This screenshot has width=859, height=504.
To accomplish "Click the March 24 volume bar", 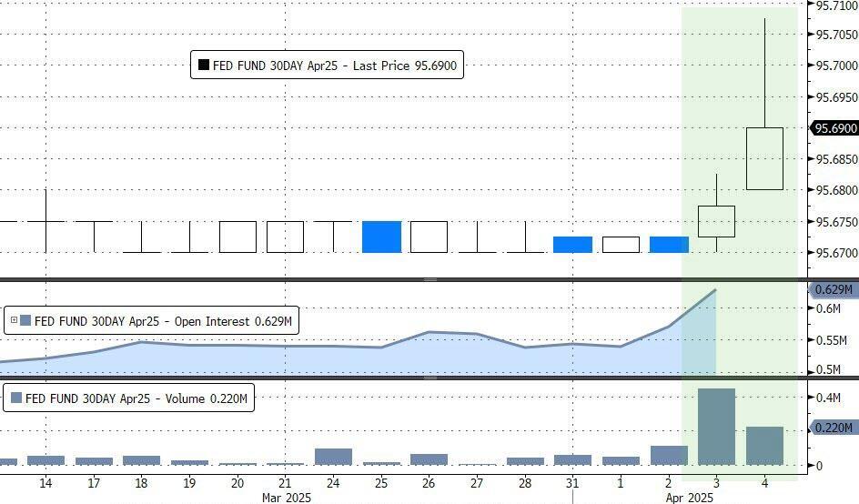I will point(333,457).
